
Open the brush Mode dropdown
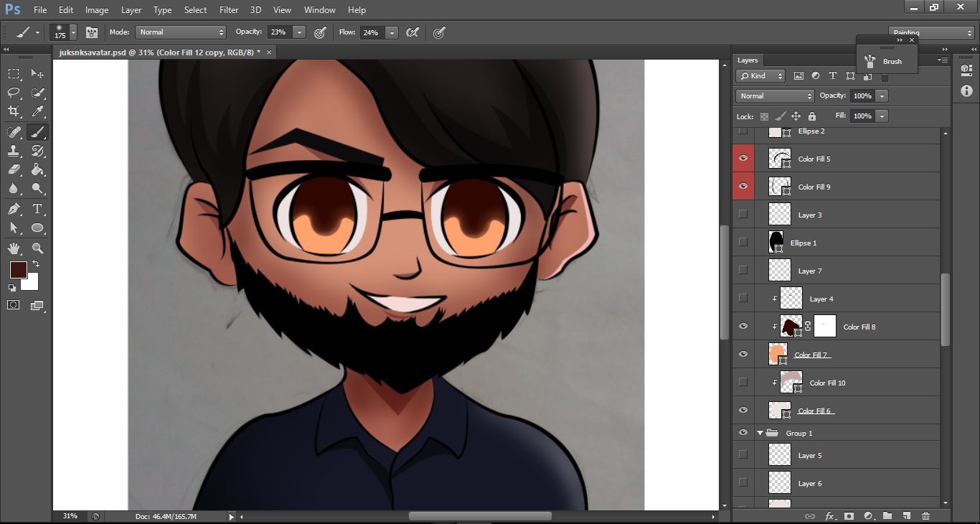point(181,32)
